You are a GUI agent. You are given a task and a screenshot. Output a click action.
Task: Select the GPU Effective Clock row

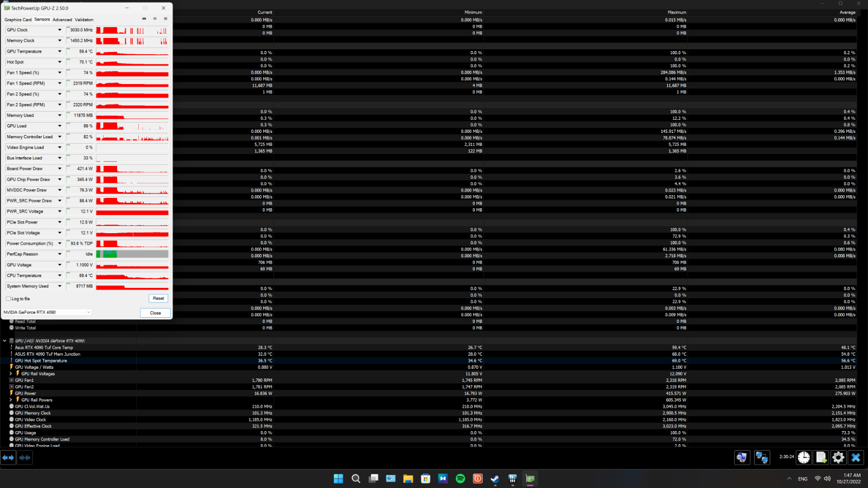(429, 426)
